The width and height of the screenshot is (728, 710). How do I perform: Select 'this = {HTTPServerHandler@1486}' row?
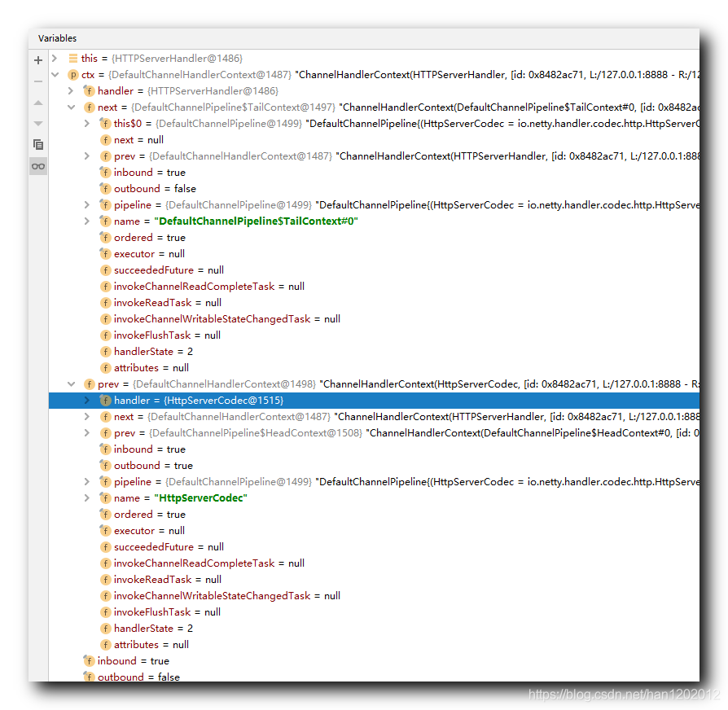point(374,58)
